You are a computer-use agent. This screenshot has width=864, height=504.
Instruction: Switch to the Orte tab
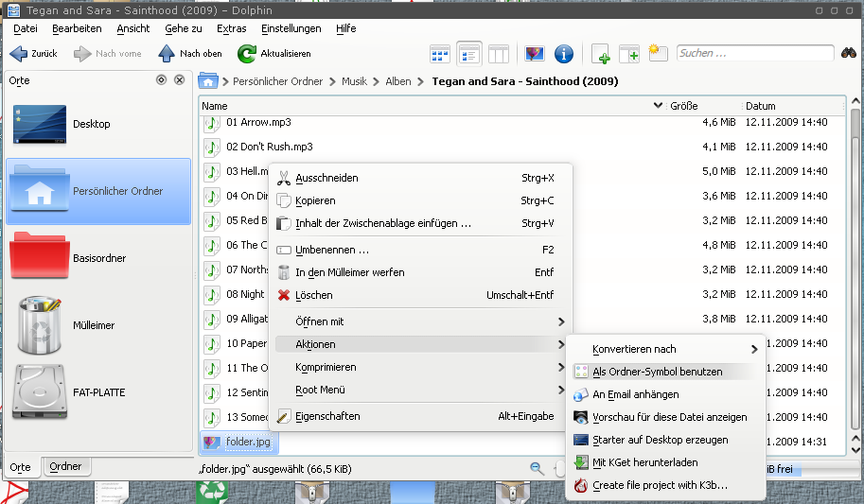click(21, 467)
